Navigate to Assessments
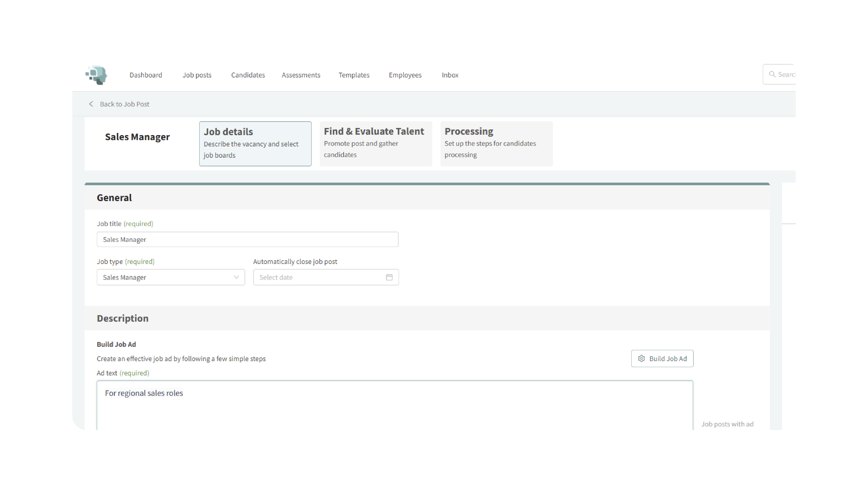Screen dimensions: 868x488 point(301,75)
